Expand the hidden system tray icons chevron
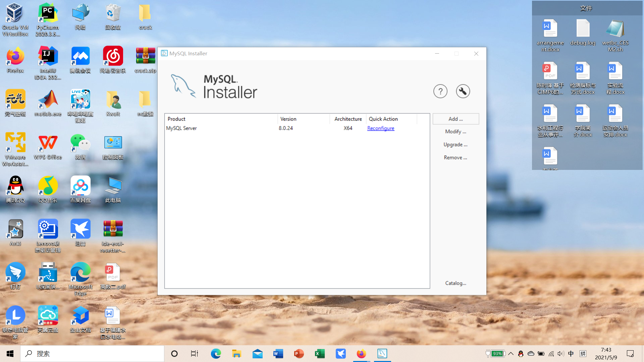This screenshot has height=362, width=644. coord(511,354)
